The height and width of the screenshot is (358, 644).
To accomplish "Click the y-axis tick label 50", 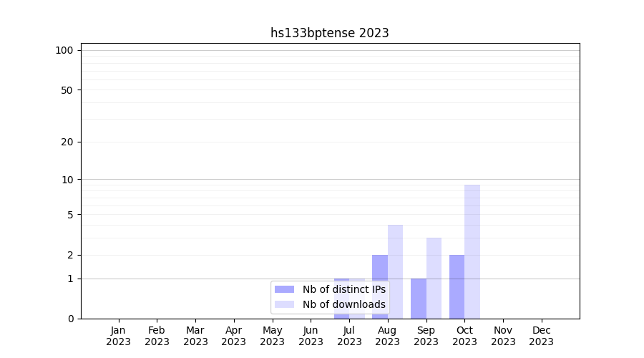I will click(67, 90).
